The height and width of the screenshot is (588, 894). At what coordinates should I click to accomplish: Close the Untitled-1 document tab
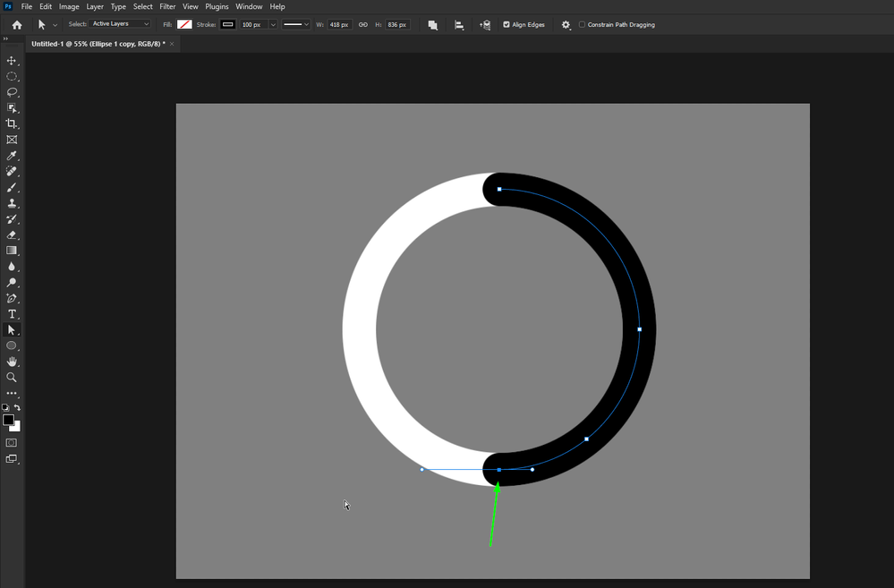(172, 44)
